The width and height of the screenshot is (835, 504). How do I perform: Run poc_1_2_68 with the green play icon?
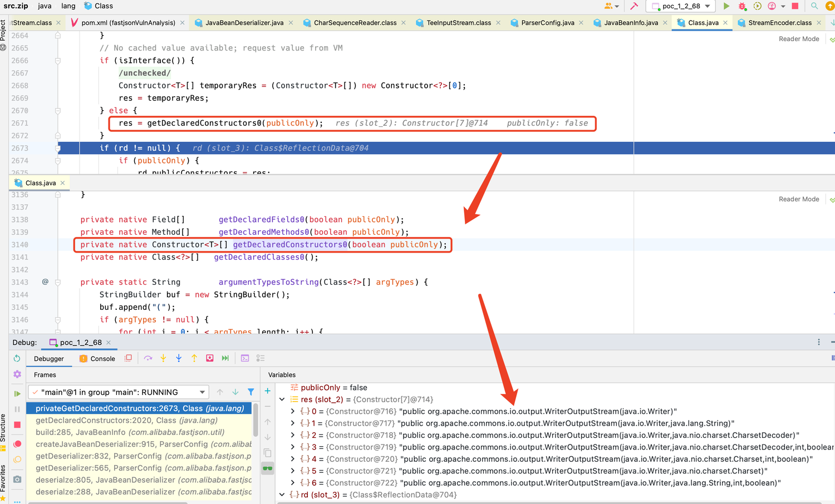[x=726, y=6]
